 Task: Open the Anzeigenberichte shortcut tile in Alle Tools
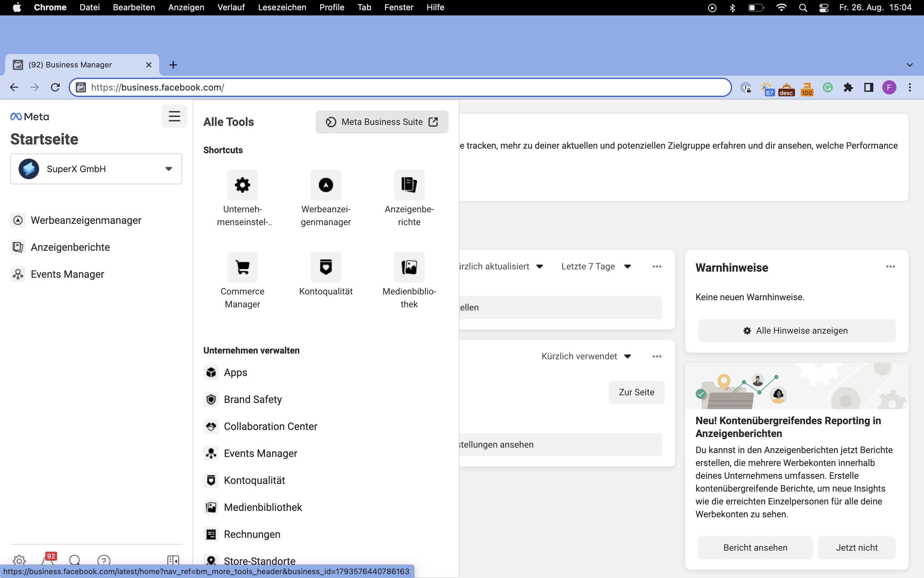click(x=409, y=185)
